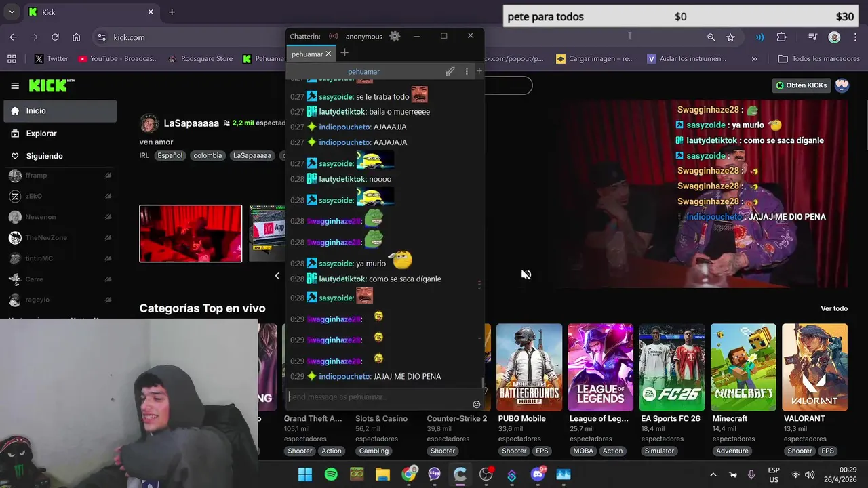The image size is (868, 488).
Task: Open the Kick hamburger menu
Action: click(x=15, y=85)
